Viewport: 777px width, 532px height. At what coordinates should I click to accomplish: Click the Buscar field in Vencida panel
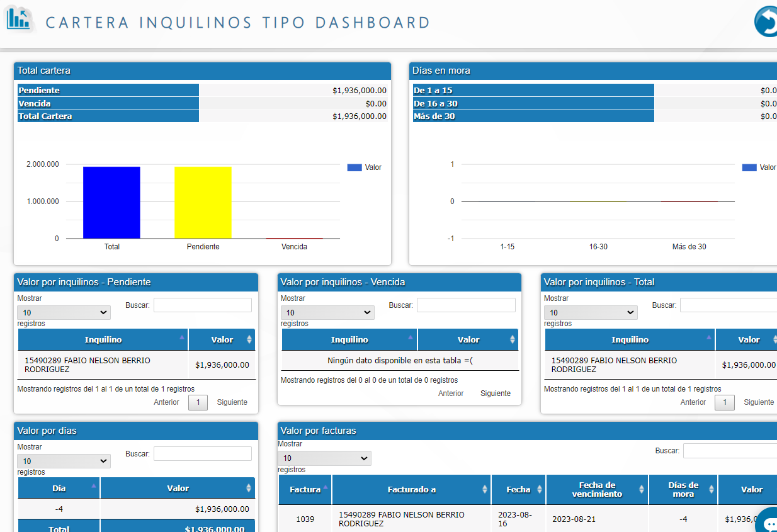465,305
